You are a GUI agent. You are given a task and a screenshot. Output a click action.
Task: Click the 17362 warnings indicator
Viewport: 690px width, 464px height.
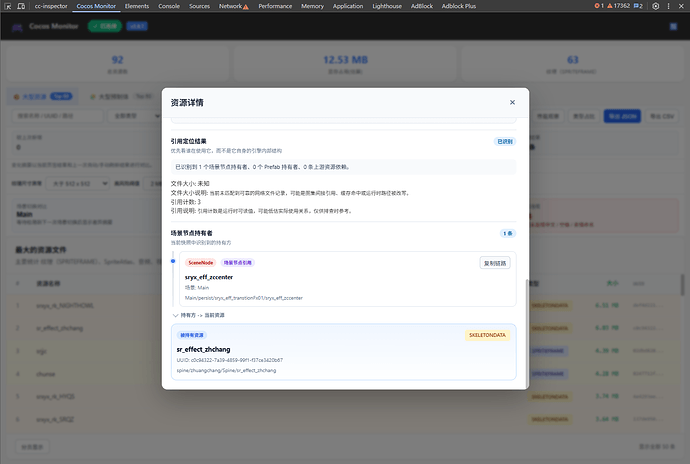click(x=619, y=6)
